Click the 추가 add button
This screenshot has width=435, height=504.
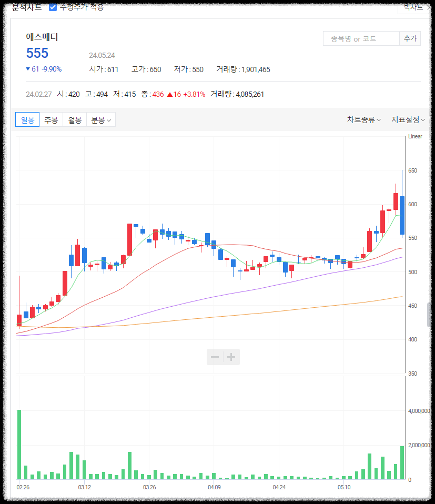coord(410,38)
